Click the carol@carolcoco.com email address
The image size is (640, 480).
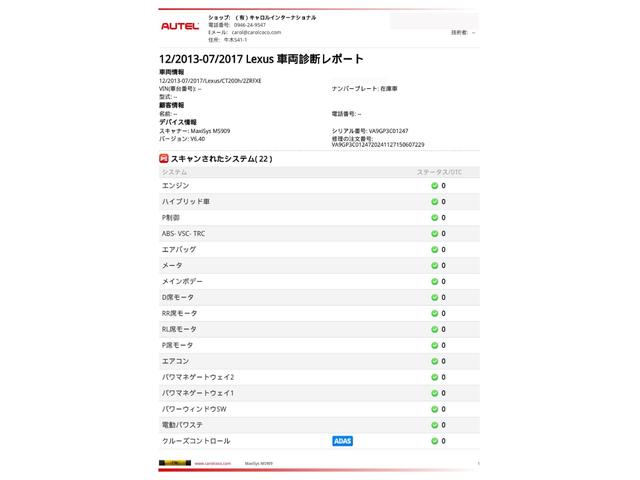[256, 32]
